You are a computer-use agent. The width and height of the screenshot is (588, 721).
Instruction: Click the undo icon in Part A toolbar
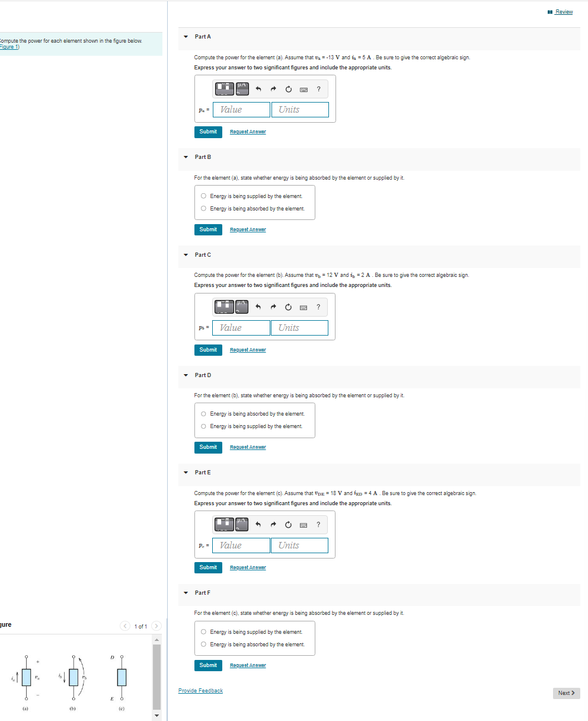[258, 89]
